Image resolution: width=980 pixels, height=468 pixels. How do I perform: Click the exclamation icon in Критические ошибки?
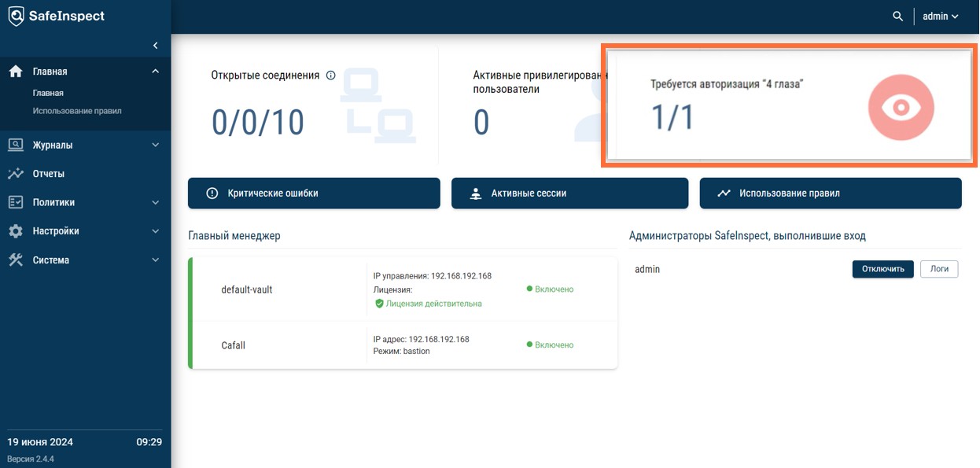click(x=212, y=193)
